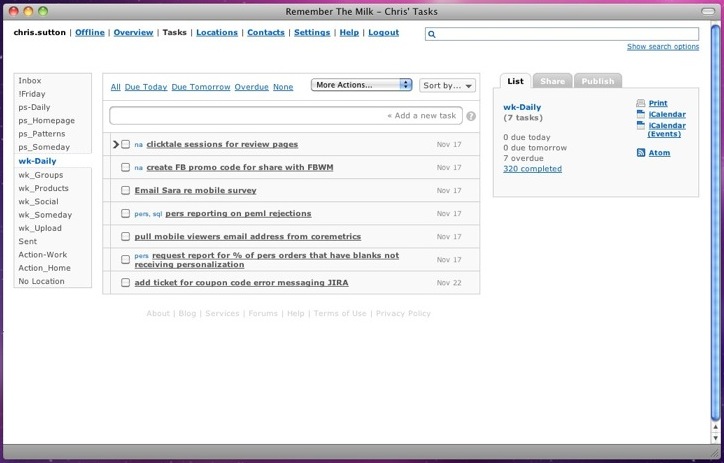The height and width of the screenshot is (463, 724).
Task: Go to Overview page
Action: (133, 32)
